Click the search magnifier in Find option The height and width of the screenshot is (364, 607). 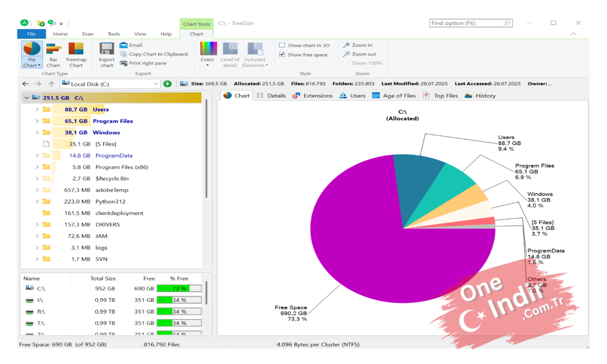click(x=507, y=23)
